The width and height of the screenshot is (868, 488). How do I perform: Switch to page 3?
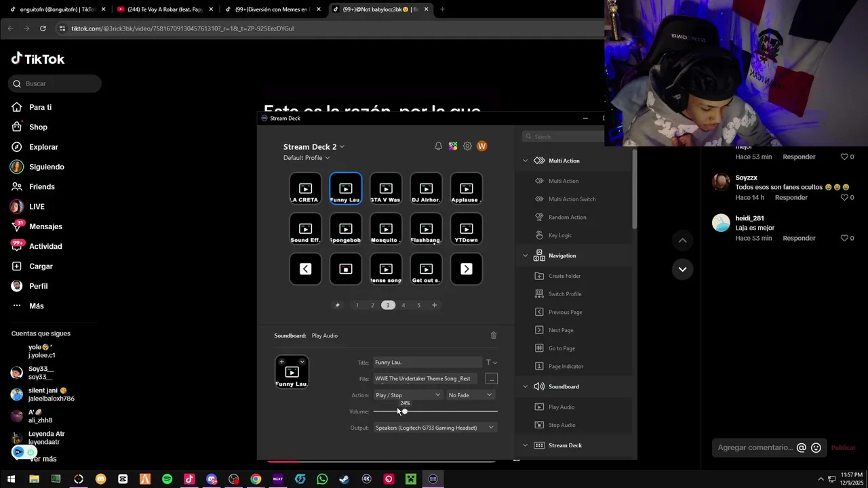388,305
